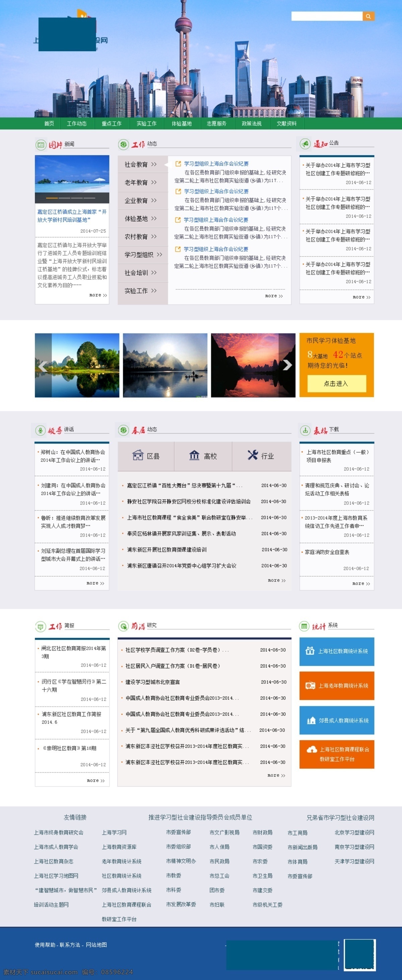Viewport: 402px width, 980px height.
Task: Click the microphone icon beside 领导讲话
Action: [x=40, y=430]
